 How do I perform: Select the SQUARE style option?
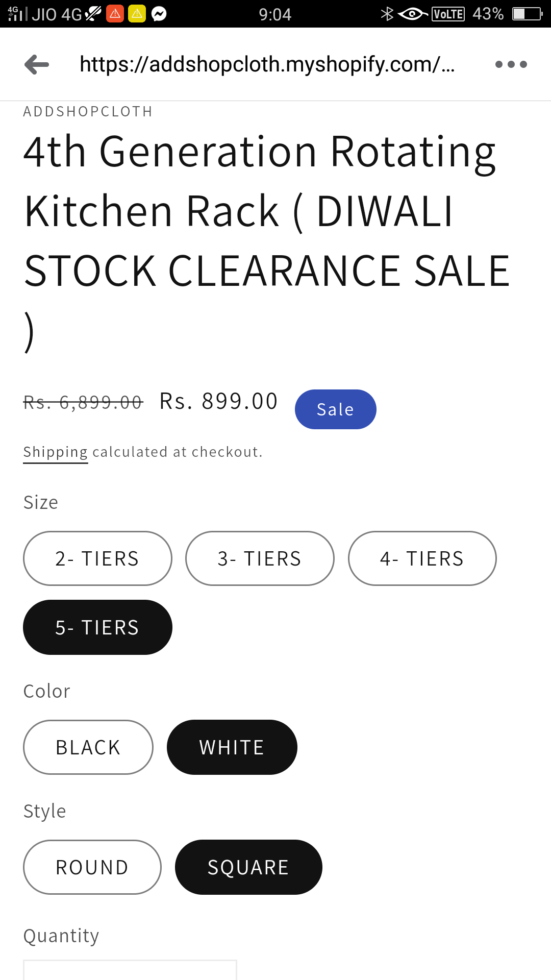248,867
